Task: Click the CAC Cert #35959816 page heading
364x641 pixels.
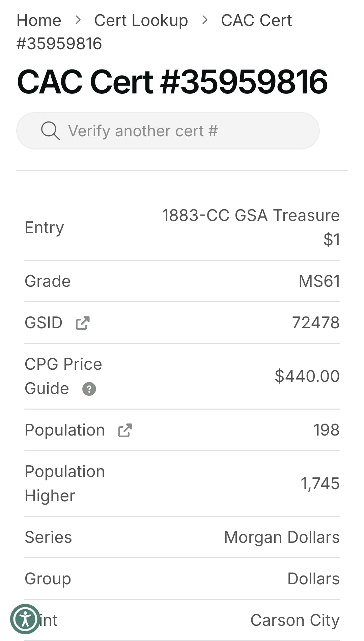Action: [x=172, y=82]
